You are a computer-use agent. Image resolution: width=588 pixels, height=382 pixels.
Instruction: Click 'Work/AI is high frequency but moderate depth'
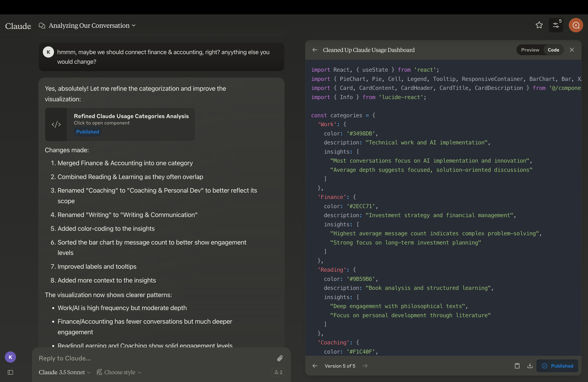[122, 308]
